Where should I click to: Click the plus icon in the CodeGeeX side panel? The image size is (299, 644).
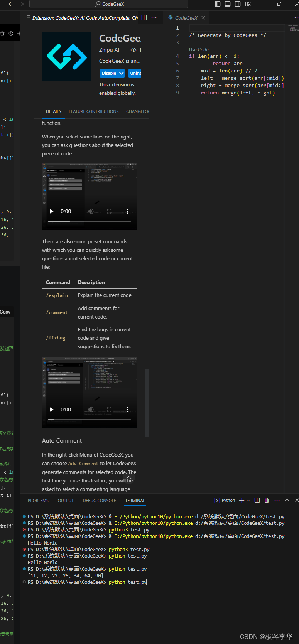[x=19, y=34]
